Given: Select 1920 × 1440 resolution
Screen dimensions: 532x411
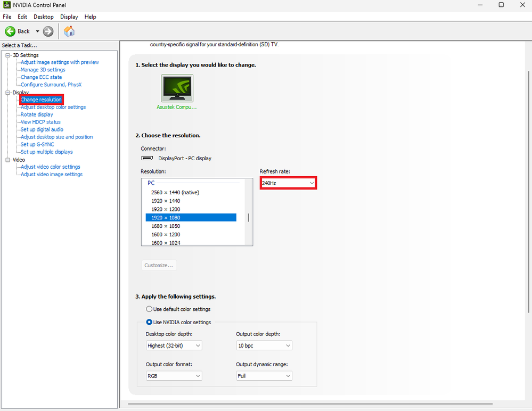Looking at the screenshot, I should 191,201.
